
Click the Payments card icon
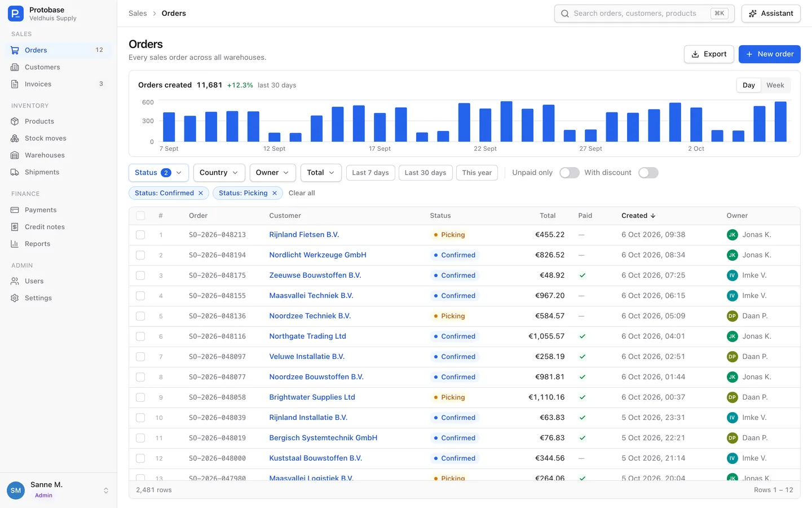click(15, 210)
